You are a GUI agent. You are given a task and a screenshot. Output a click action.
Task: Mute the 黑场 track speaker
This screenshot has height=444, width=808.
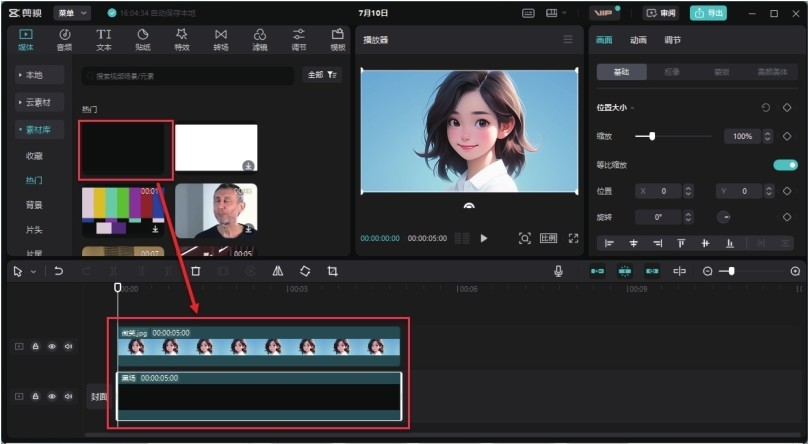pos(68,396)
